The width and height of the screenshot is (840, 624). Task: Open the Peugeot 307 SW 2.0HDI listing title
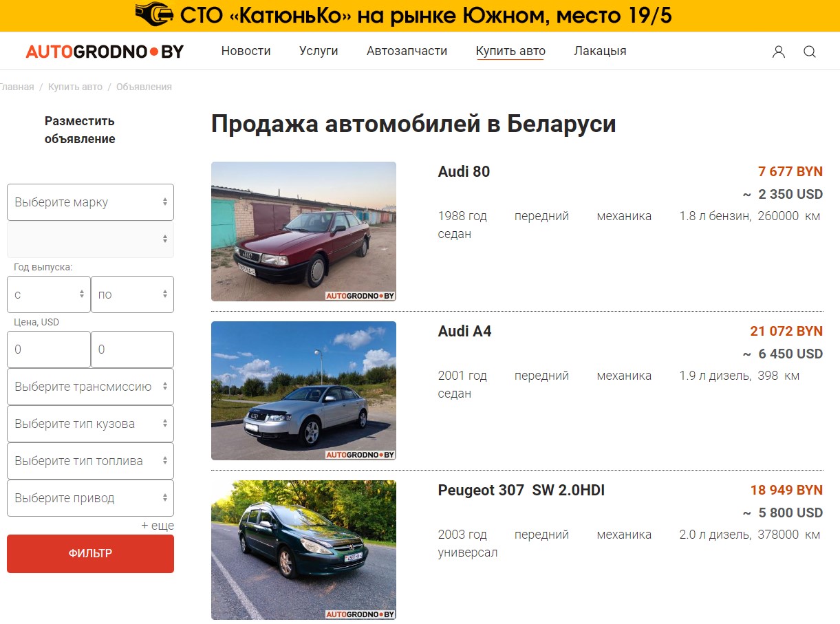click(521, 491)
